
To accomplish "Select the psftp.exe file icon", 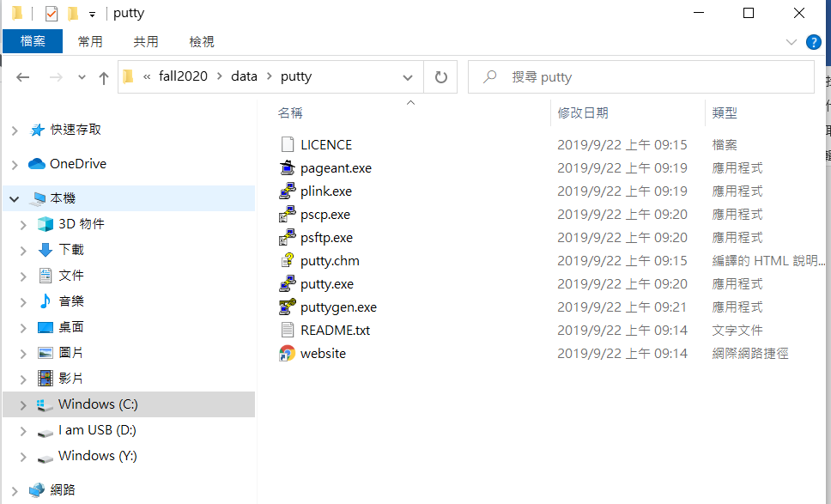I will click(288, 238).
